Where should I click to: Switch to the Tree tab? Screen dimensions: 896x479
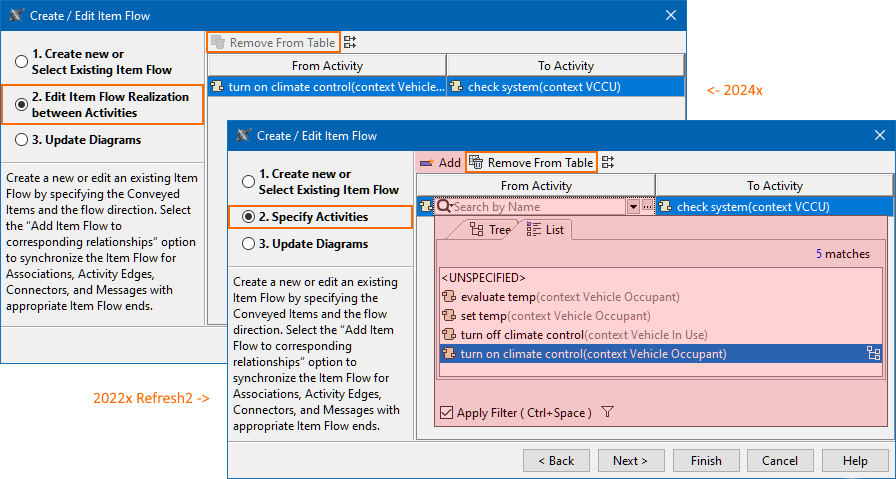[490, 230]
